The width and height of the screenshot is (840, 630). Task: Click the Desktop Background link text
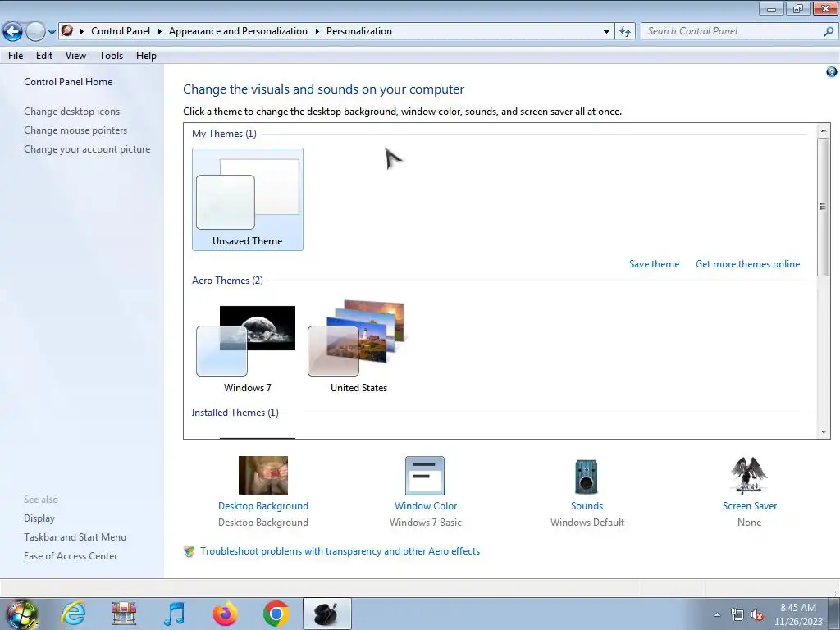(263, 505)
